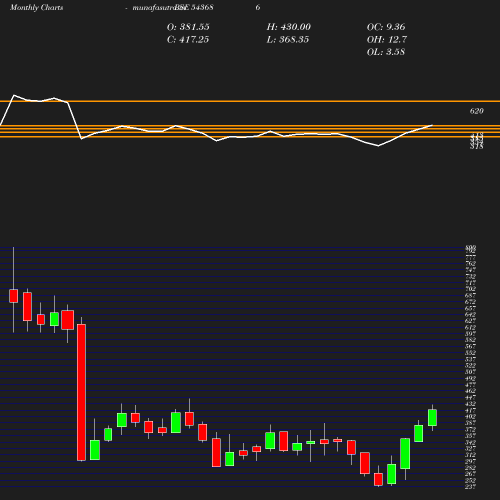500x500 pixels.
Task: Click the 687 price axis label
Action: click(x=471, y=295)
